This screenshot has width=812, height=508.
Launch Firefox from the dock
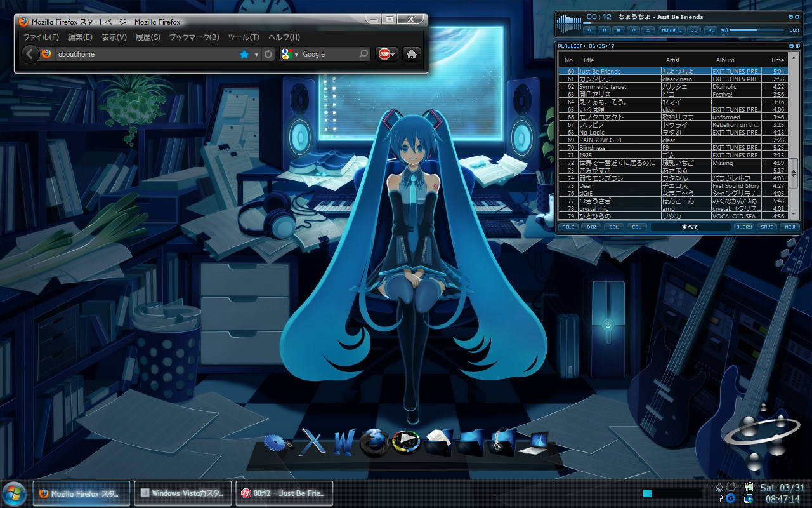pos(374,442)
